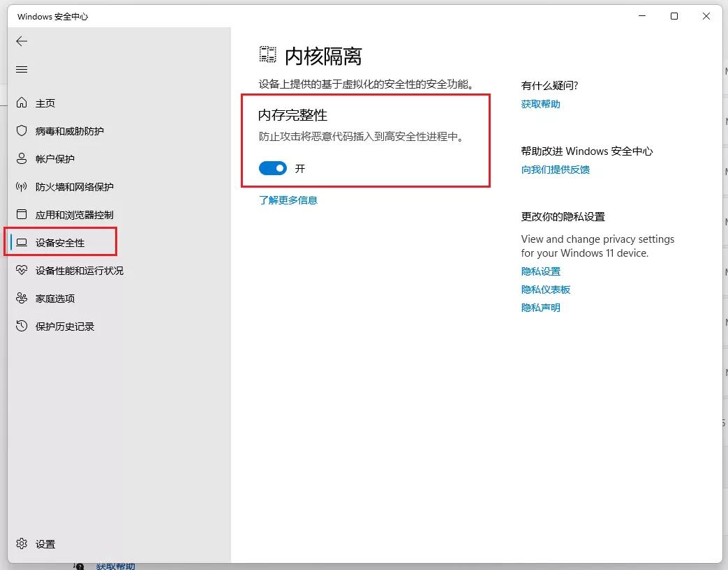The width and height of the screenshot is (728, 570).
Task: Turn off the 内存完整性 toggle
Action: click(272, 168)
